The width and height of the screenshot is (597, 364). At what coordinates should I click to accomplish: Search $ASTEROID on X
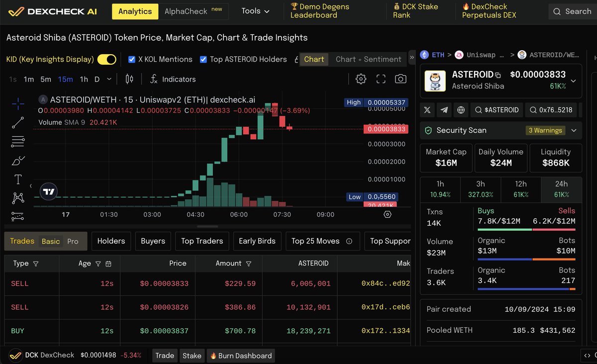point(497,110)
